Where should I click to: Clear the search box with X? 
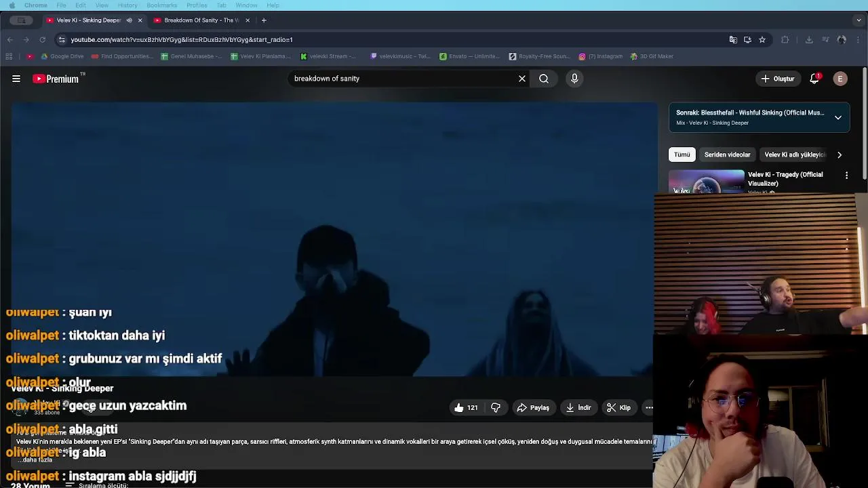(522, 79)
